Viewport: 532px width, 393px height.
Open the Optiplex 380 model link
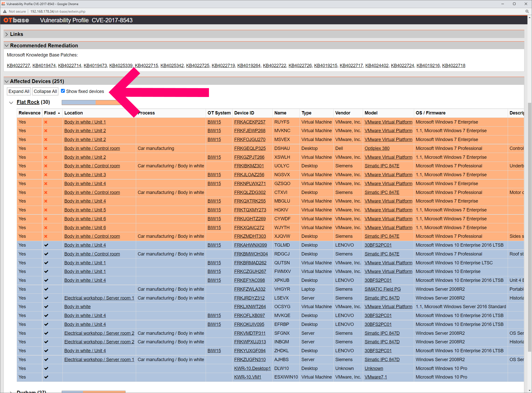click(377, 148)
